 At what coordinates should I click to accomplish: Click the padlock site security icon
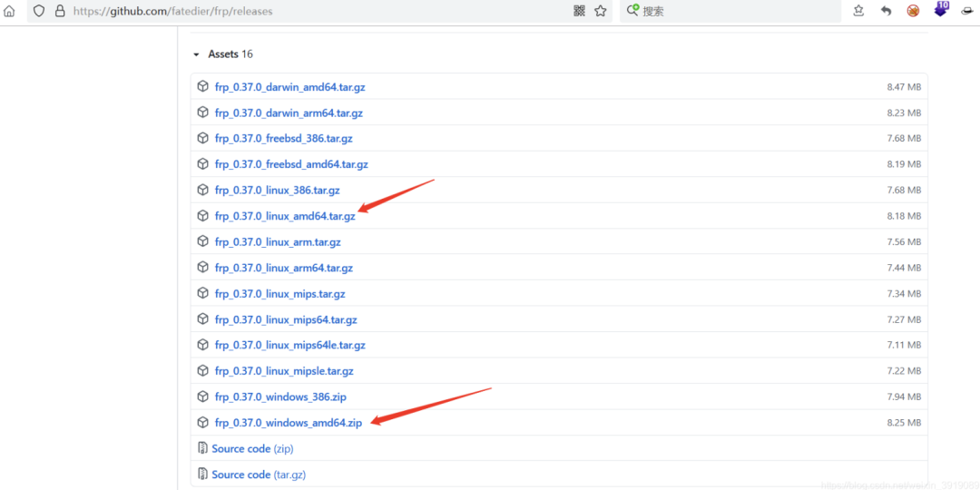click(x=60, y=11)
